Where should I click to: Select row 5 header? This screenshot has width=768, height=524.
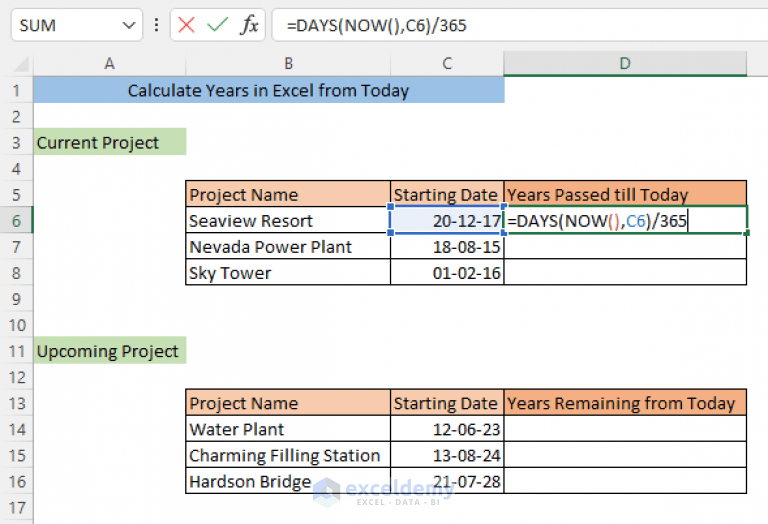click(17, 195)
